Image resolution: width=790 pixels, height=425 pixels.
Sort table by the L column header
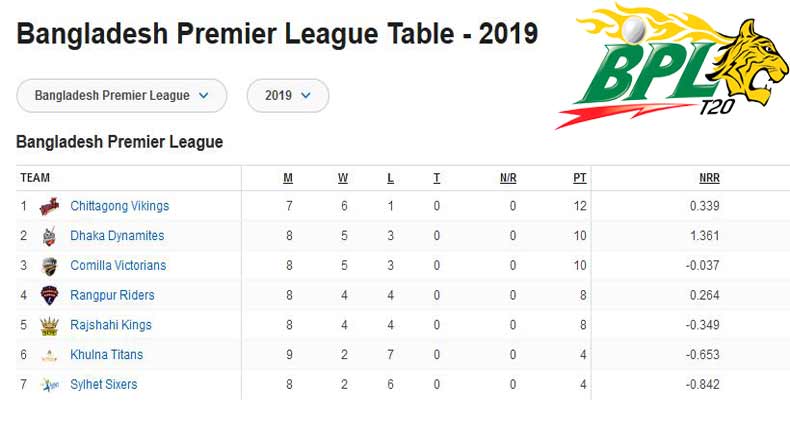pyautogui.click(x=391, y=178)
